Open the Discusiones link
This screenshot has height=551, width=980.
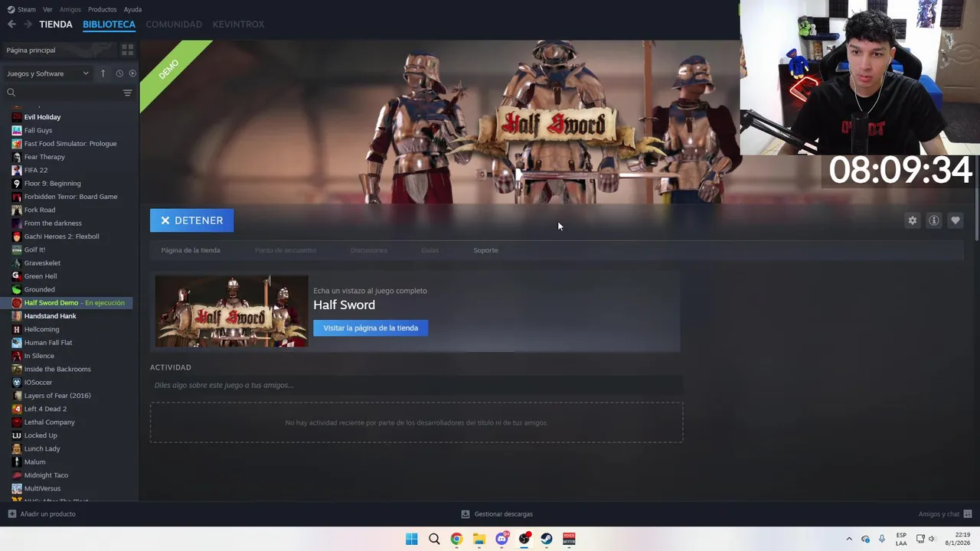[369, 250]
